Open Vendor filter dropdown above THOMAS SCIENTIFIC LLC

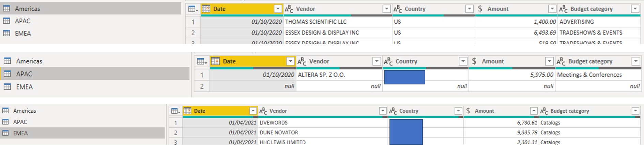386,9
